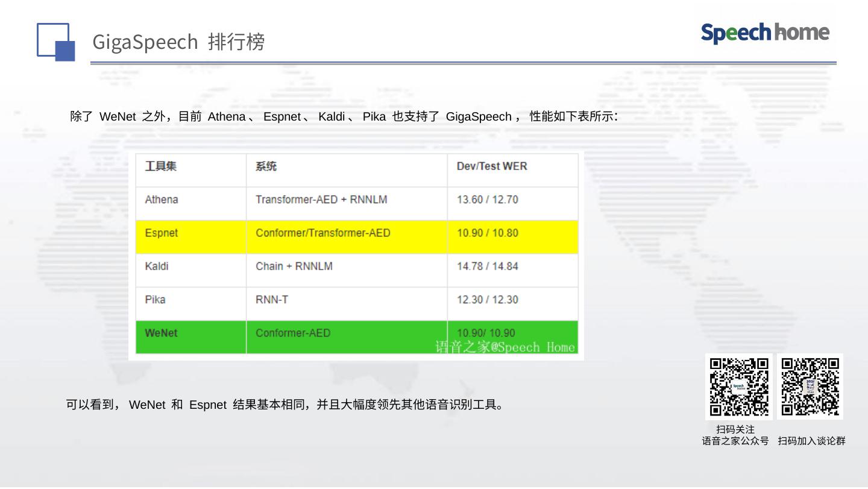Viewport: 868px width, 489px height.
Task: Click the caption 语音之家公众号
Action: pyautogui.click(x=735, y=441)
